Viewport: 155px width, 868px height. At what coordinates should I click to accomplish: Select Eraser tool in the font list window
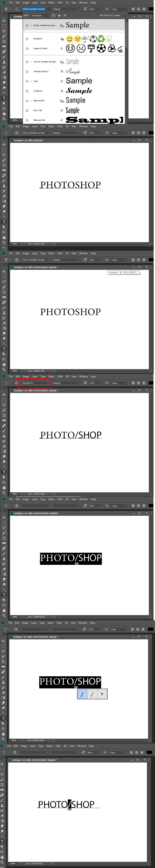(4, 73)
